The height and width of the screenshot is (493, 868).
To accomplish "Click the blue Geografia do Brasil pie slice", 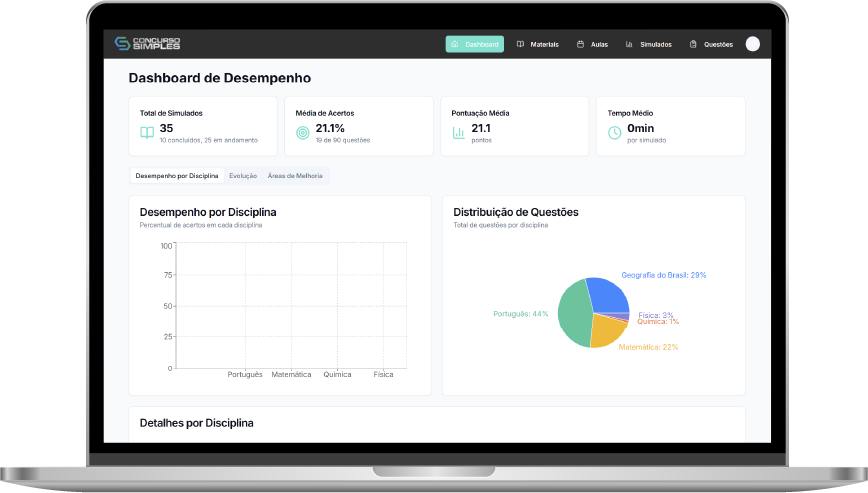I will coord(609,294).
